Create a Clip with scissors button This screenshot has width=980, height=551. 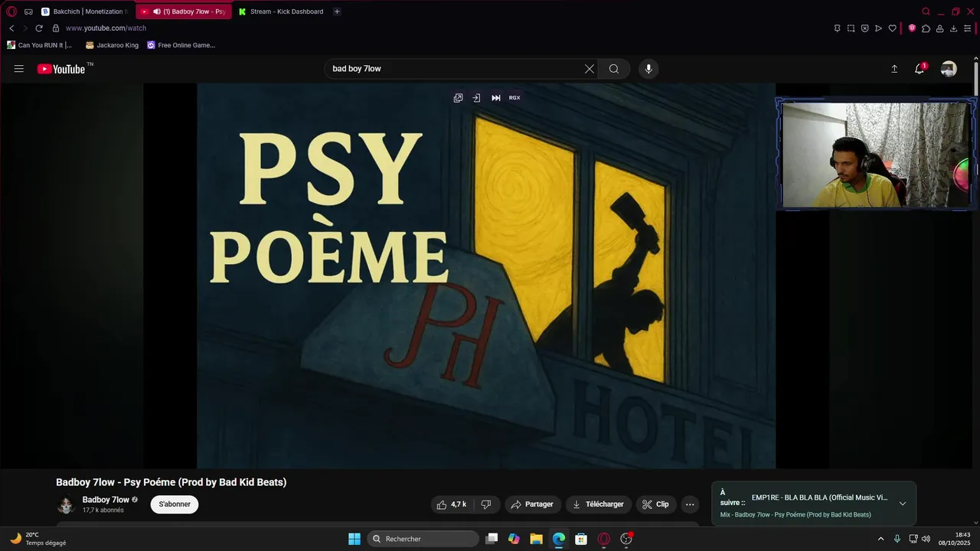tap(655, 504)
